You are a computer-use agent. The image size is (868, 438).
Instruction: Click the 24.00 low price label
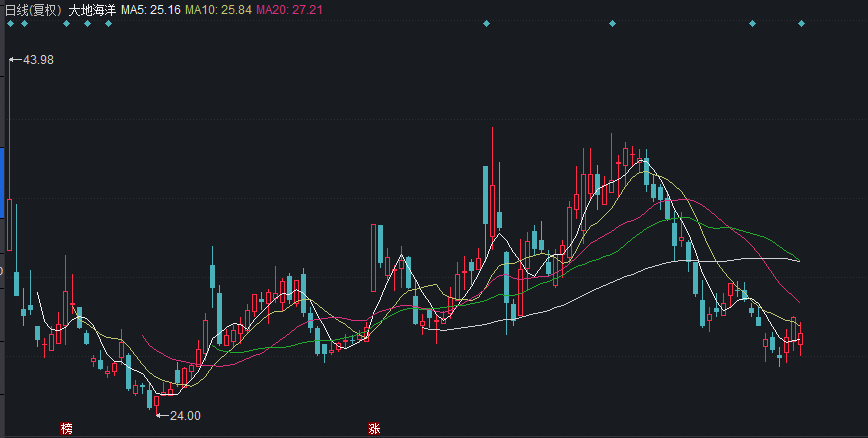tap(184, 416)
